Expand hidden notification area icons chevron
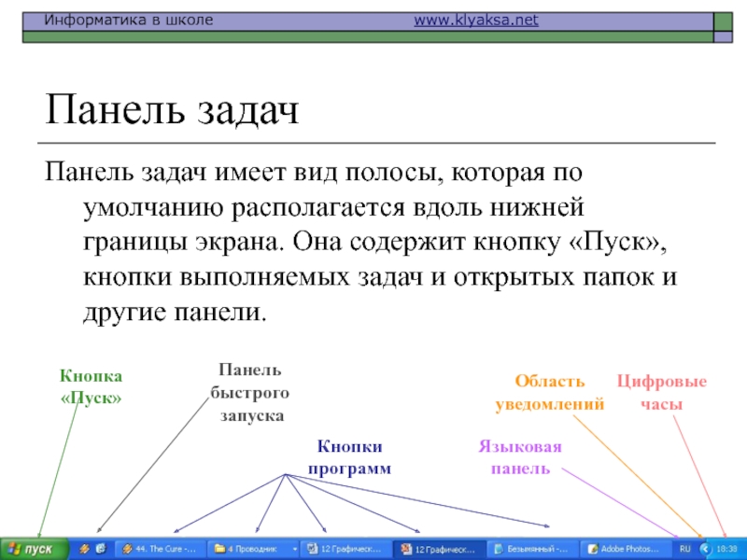 (x=705, y=549)
